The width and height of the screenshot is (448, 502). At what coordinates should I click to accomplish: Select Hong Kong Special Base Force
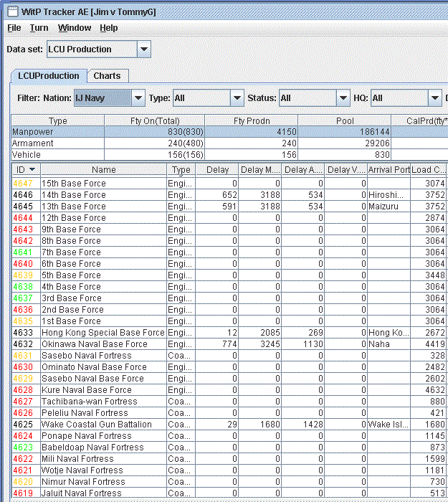click(230, 333)
